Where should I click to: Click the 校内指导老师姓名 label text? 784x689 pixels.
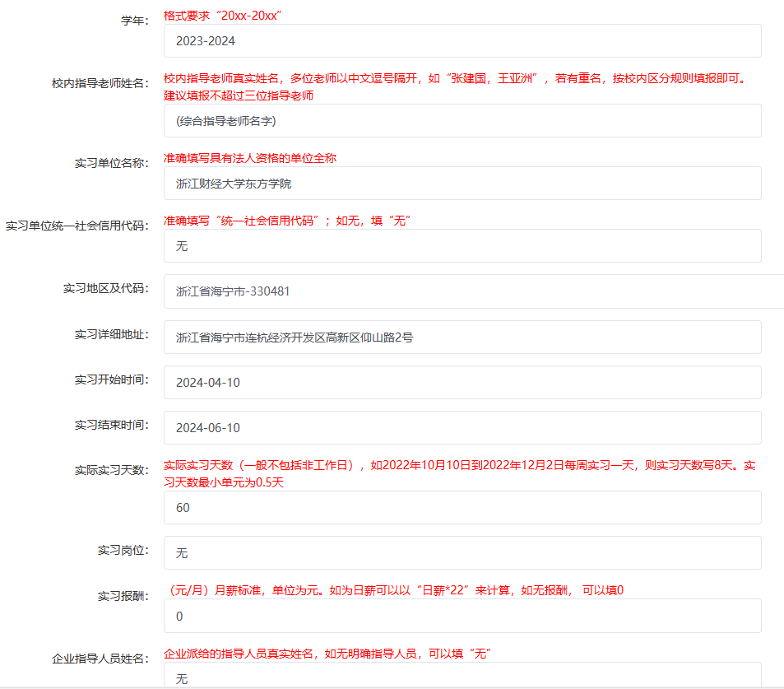100,83
